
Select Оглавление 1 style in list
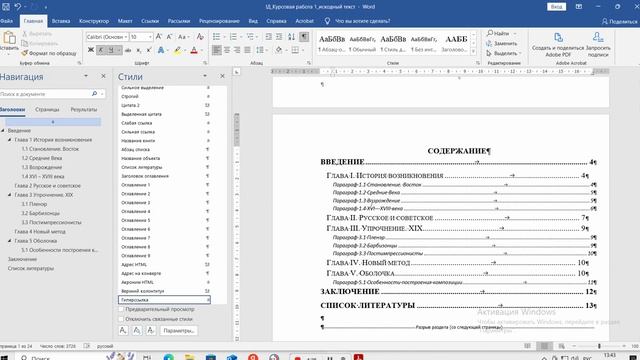(x=165, y=185)
